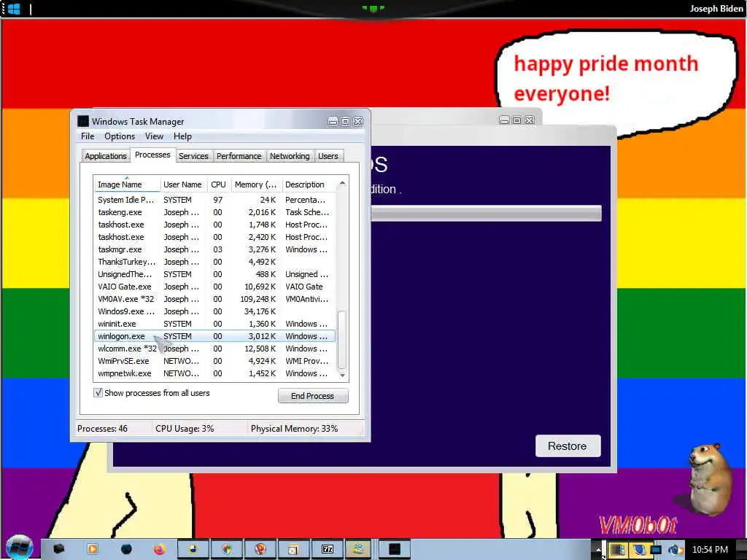Select the UnsignedThe... process row
Viewport: 747px width, 560px height.
pos(214,274)
